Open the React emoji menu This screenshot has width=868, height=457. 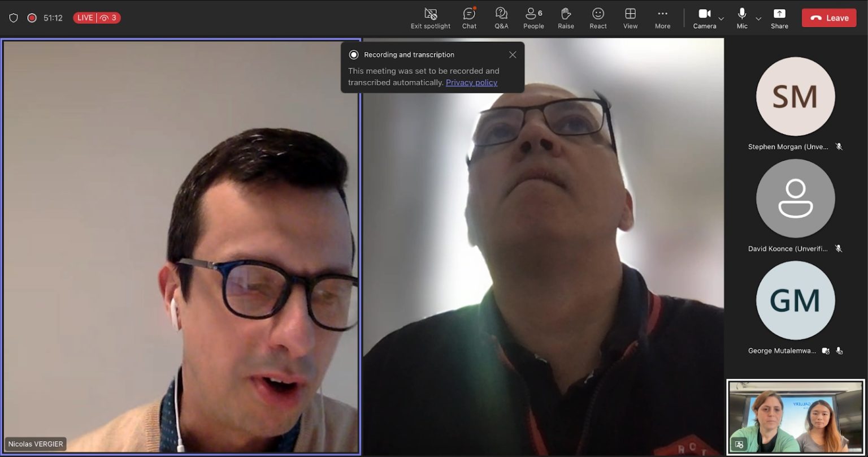tap(598, 18)
